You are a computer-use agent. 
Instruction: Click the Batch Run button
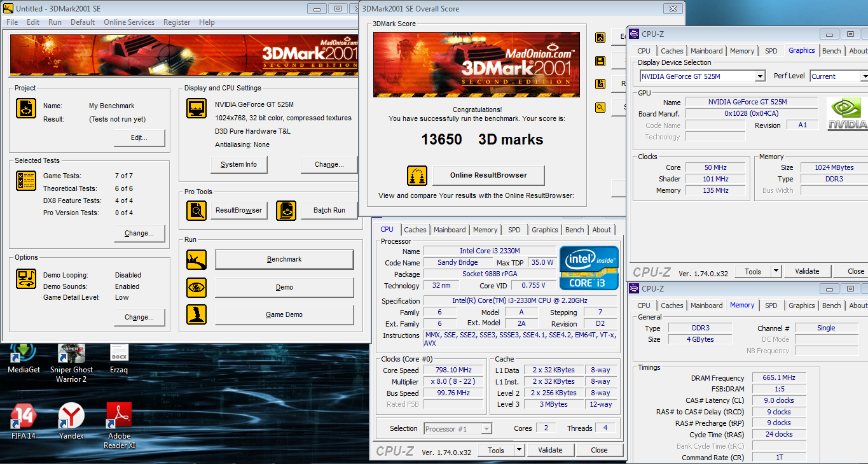click(x=329, y=211)
